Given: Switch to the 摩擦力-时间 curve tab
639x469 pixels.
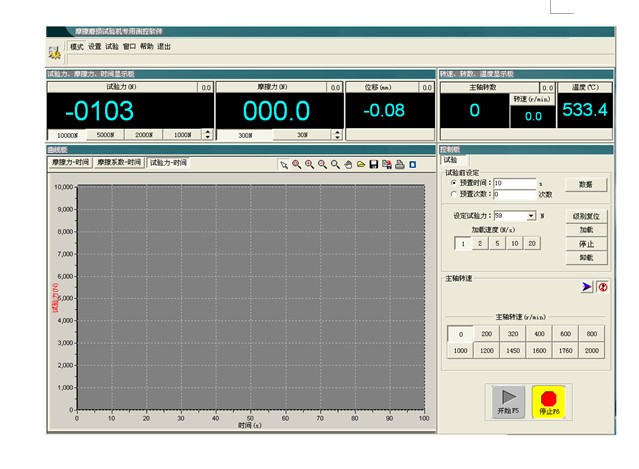Looking at the screenshot, I should (71, 162).
